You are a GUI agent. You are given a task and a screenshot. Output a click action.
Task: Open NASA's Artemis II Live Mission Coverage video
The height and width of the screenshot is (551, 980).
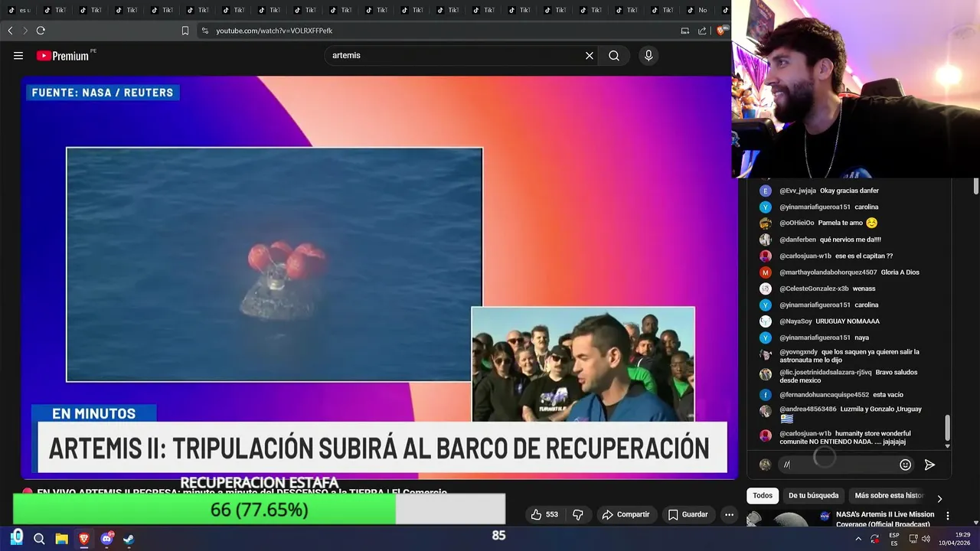(x=885, y=519)
